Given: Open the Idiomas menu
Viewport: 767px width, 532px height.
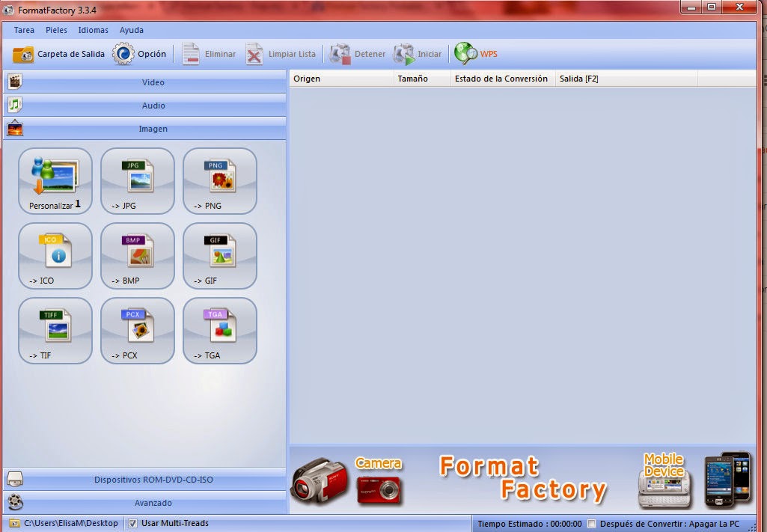Looking at the screenshot, I should [x=93, y=30].
